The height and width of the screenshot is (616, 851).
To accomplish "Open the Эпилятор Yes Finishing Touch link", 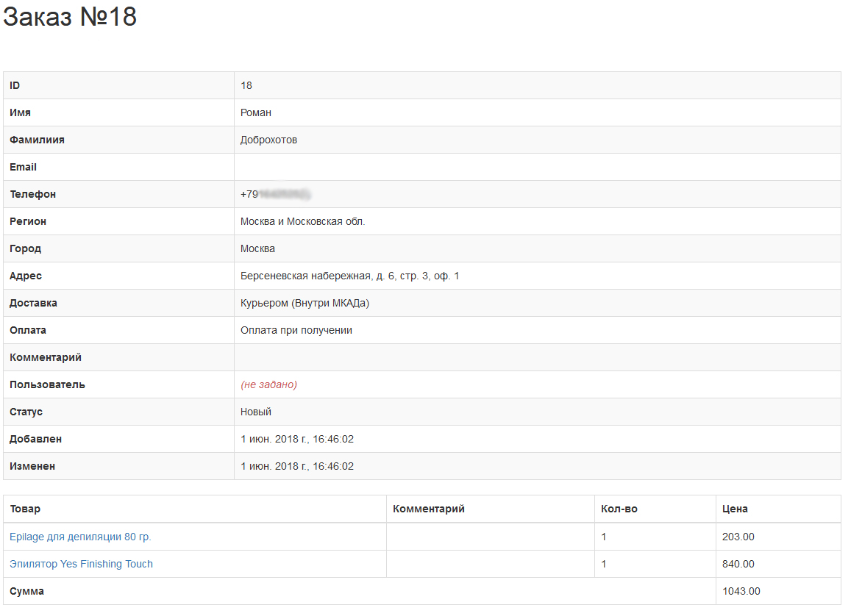I will (81, 564).
